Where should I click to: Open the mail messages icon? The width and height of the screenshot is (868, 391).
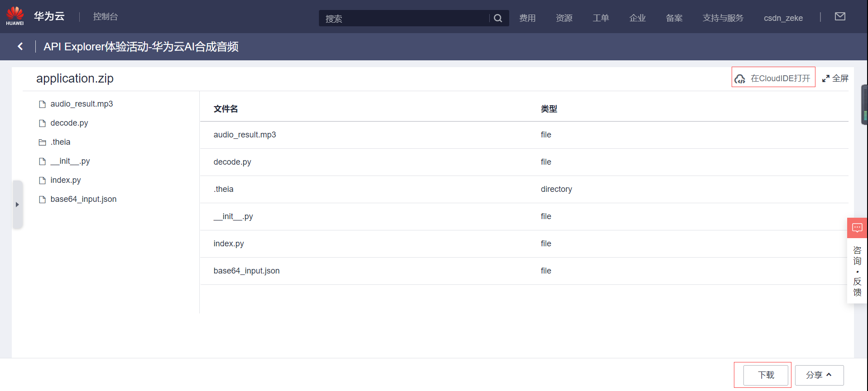(840, 17)
